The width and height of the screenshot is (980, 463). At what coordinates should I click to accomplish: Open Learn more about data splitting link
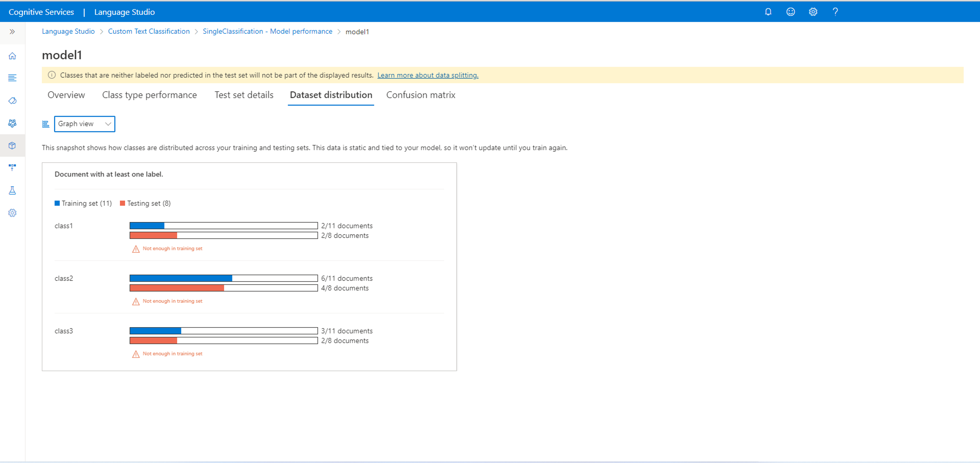428,75
